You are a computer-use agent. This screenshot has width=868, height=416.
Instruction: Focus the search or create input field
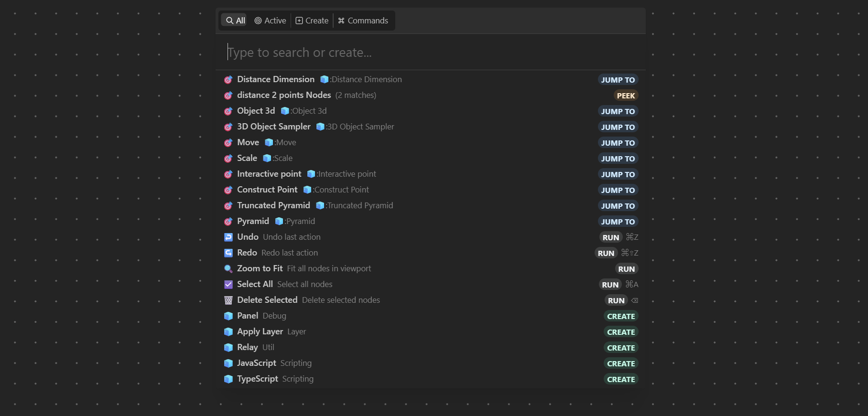(x=430, y=53)
